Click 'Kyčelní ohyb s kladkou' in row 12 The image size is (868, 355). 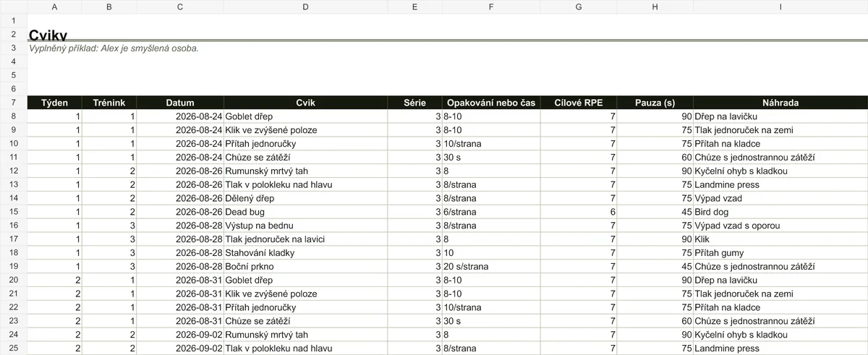(x=780, y=171)
